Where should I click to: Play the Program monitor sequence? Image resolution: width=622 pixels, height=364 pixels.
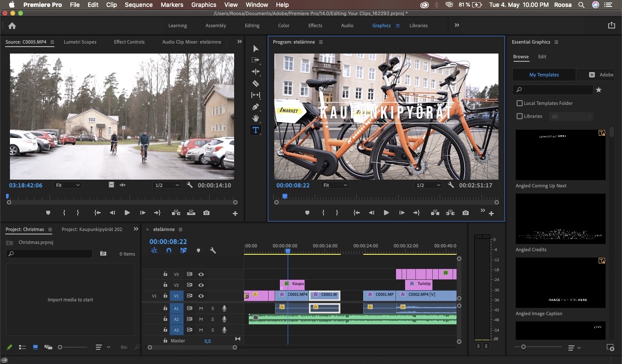pos(386,213)
